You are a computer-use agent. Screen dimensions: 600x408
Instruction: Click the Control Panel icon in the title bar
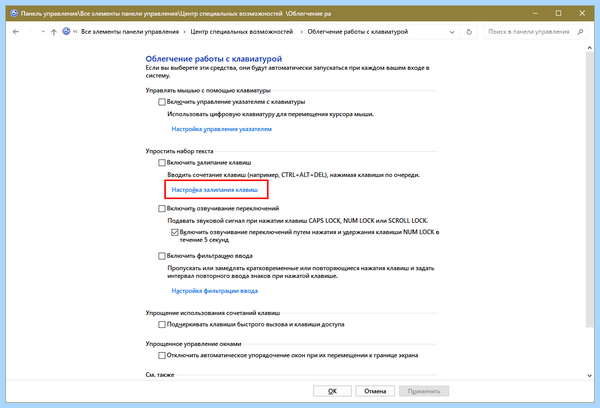pyautogui.click(x=14, y=13)
